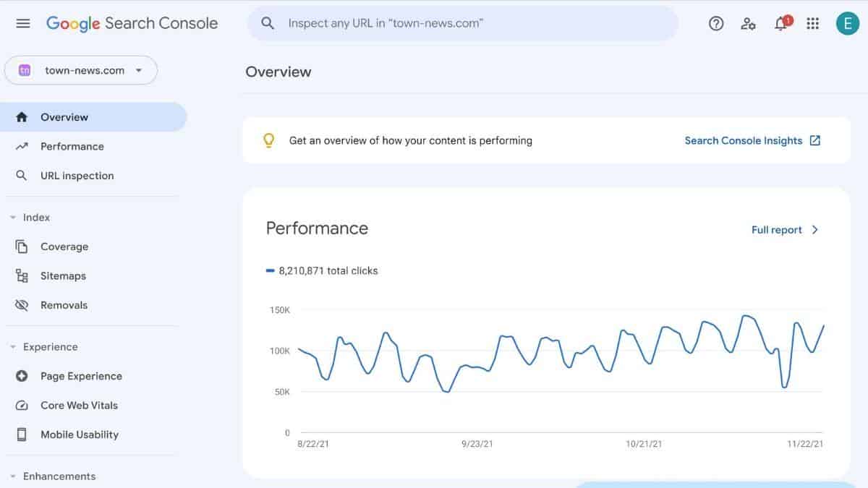
Task: Collapse the Index section
Action: click(13, 218)
